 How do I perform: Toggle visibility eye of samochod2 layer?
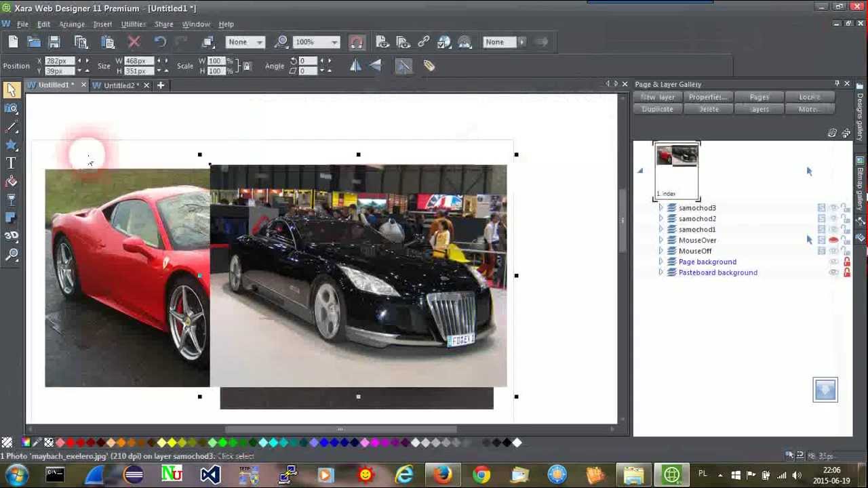tap(833, 219)
